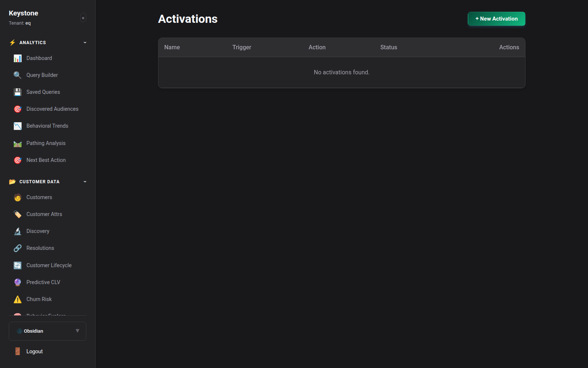Click the Tenant: eq label

[x=20, y=23]
